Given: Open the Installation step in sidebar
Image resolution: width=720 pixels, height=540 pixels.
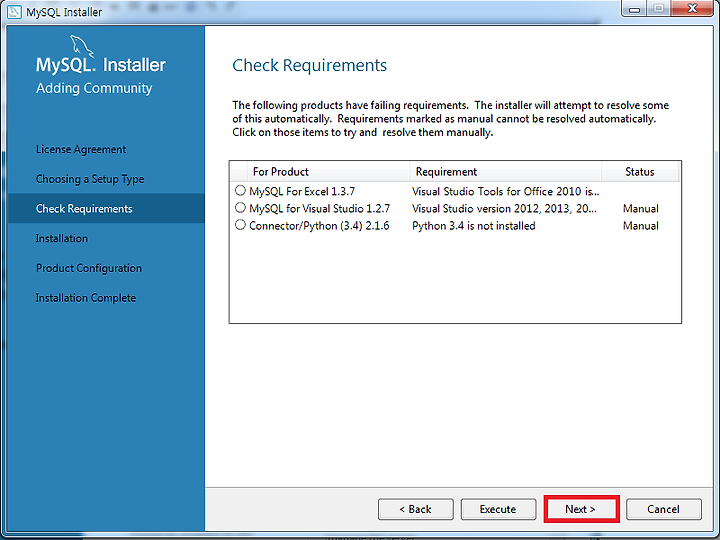Looking at the screenshot, I should click(62, 238).
